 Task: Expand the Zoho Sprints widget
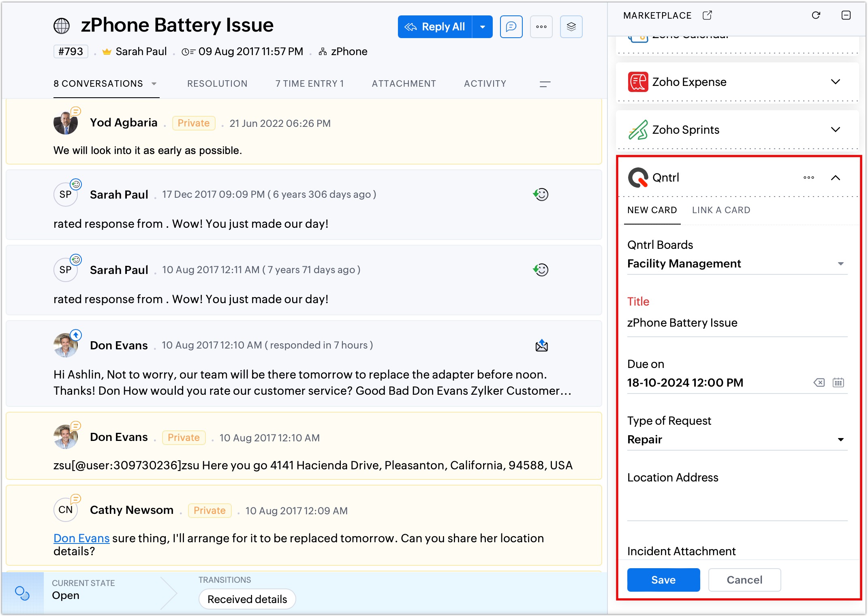(835, 130)
